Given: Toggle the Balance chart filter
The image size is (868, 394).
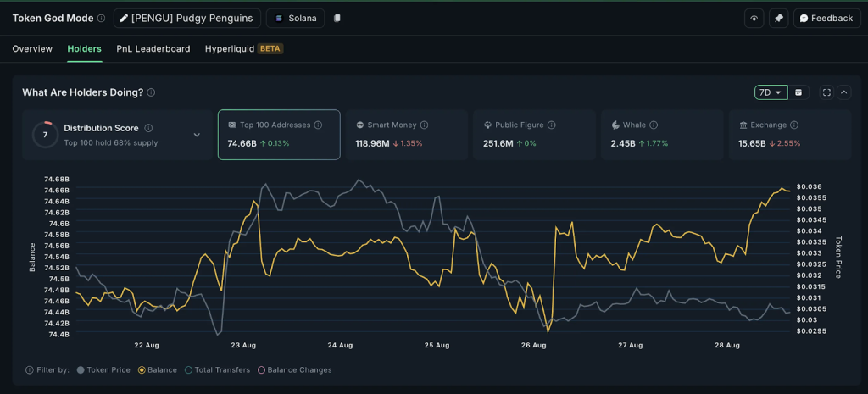Looking at the screenshot, I should (x=158, y=369).
